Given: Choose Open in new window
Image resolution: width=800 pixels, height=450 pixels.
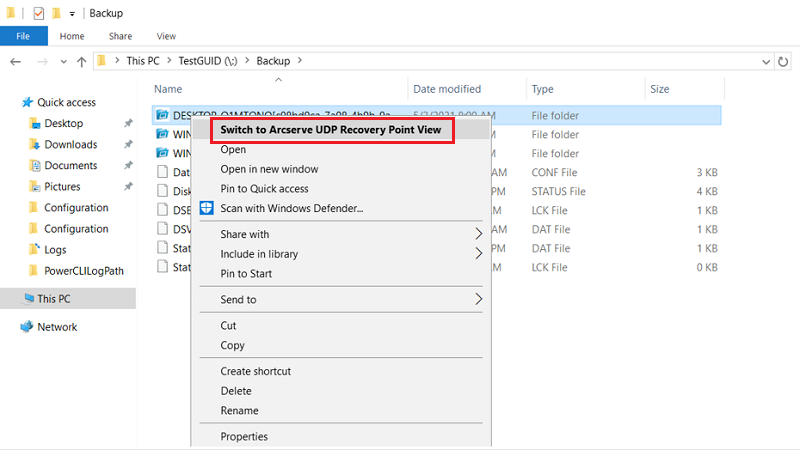Looking at the screenshot, I should click(269, 169).
